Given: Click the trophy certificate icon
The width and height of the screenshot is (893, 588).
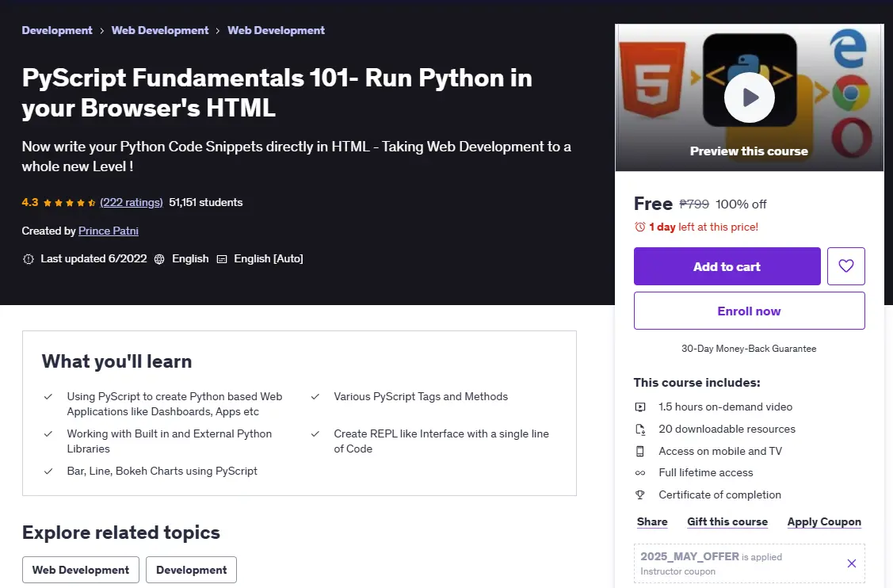Looking at the screenshot, I should tap(640, 495).
